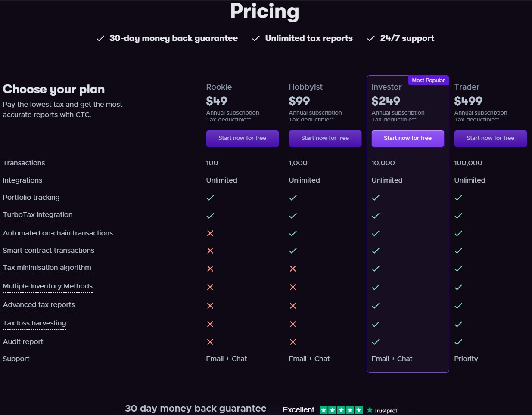The image size is (532, 415).
Task: Click the Most Popular badge
Action: click(428, 81)
